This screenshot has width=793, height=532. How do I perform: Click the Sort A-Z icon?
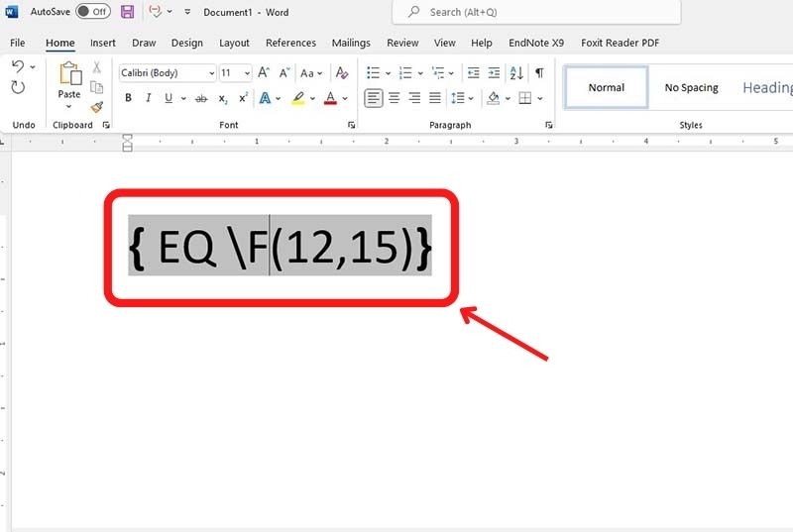coord(516,72)
